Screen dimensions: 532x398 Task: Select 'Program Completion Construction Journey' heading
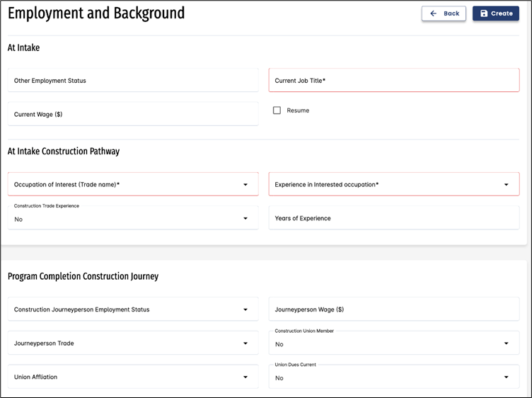[83, 276]
